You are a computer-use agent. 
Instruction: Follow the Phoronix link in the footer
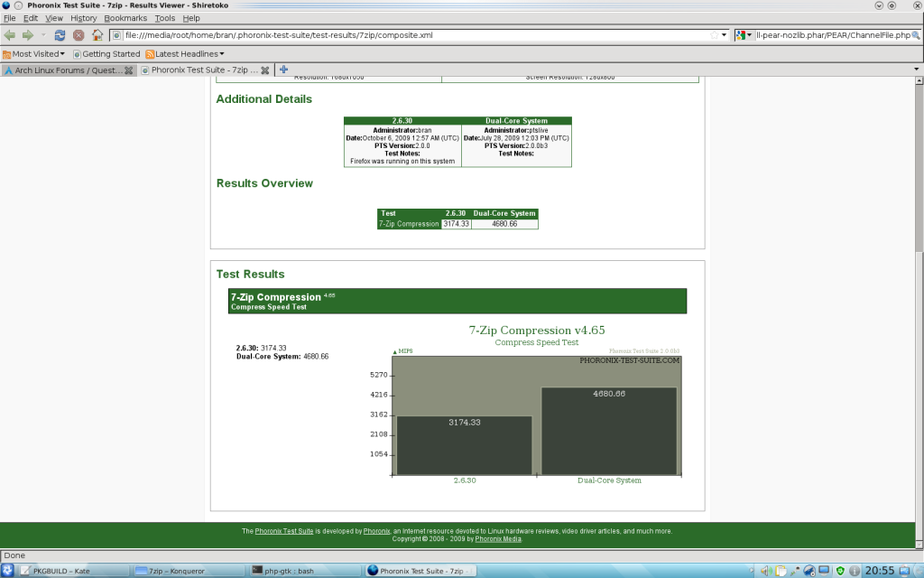[376, 531]
